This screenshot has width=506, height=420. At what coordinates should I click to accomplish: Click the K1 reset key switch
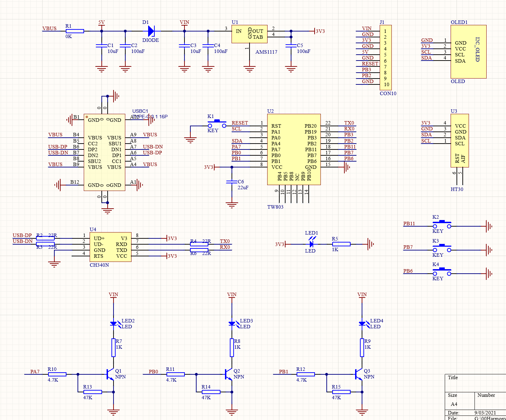pos(217,124)
